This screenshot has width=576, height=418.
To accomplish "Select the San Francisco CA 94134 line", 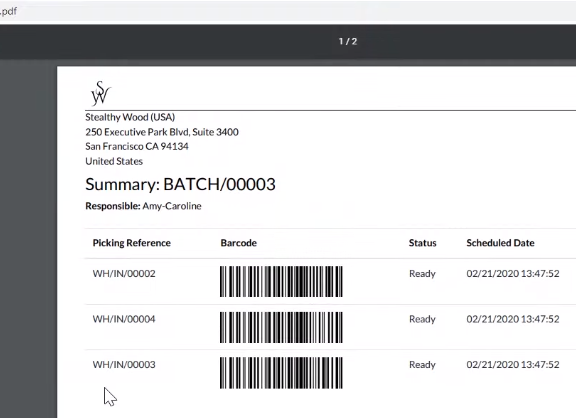I will pyautogui.click(x=137, y=146).
